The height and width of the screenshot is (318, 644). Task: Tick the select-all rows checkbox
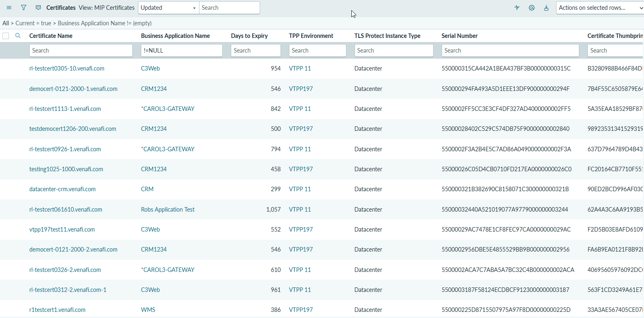click(x=6, y=36)
